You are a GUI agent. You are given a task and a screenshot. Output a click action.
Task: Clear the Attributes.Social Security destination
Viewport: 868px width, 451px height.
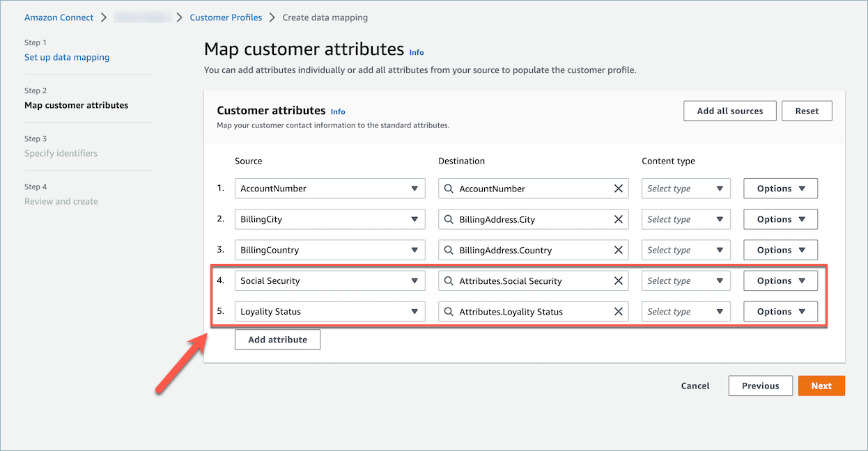618,281
